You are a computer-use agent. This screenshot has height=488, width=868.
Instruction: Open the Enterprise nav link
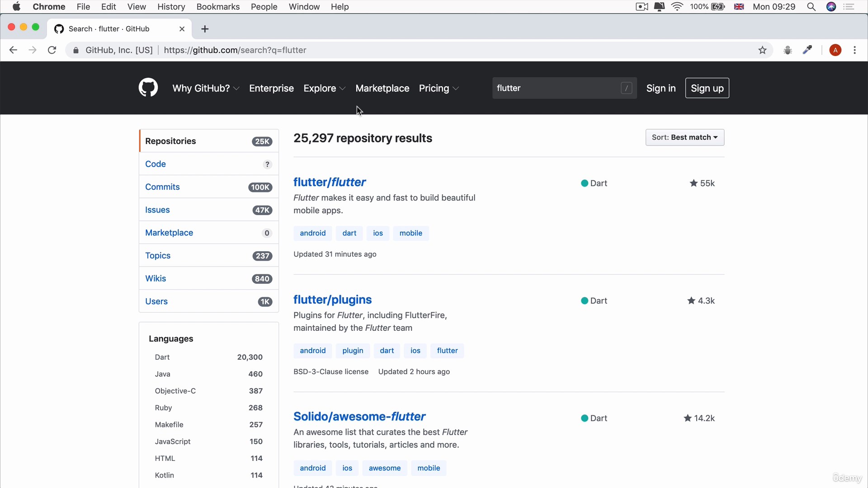pyautogui.click(x=271, y=88)
